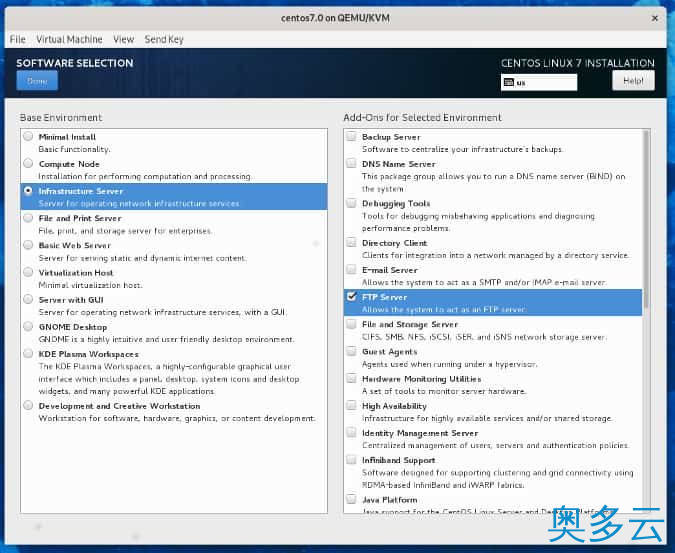Screen dimensions: 675x553
Task: Enable the E-mail Server checkbox
Action: (352, 269)
